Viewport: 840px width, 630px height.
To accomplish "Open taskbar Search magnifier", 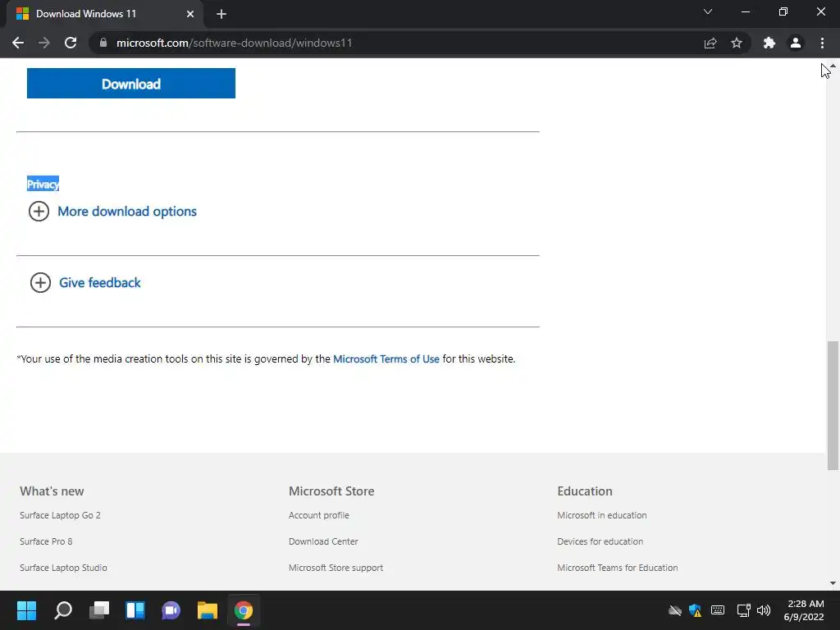I will coord(63,610).
